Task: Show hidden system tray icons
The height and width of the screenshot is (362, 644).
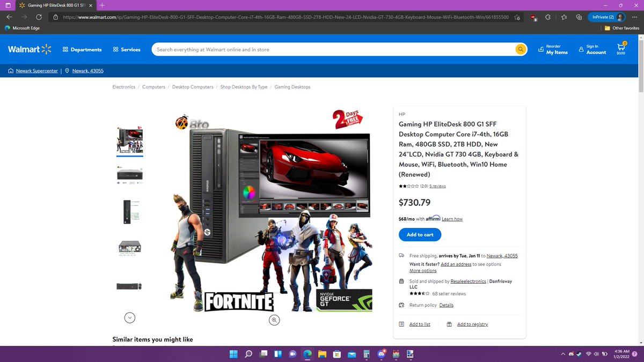Action: pos(563,354)
